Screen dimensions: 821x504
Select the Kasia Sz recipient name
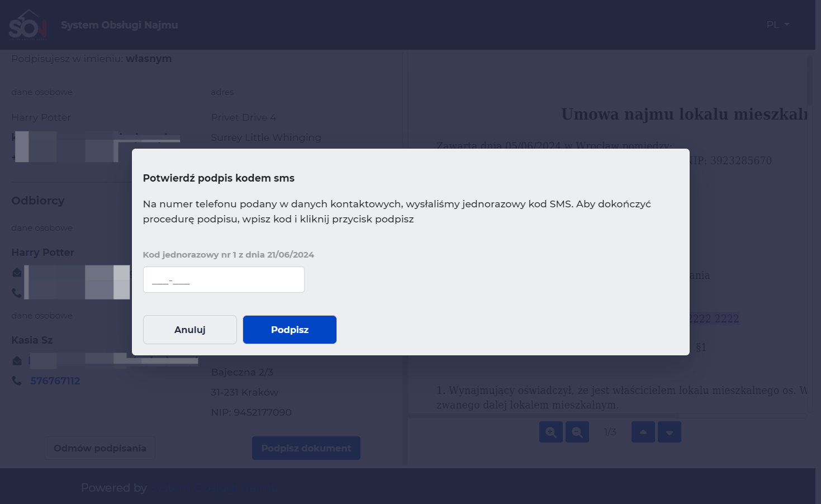[32, 340]
